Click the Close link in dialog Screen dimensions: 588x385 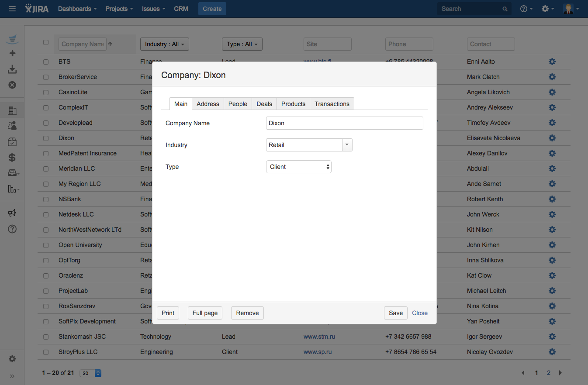[x=419, y=313]
